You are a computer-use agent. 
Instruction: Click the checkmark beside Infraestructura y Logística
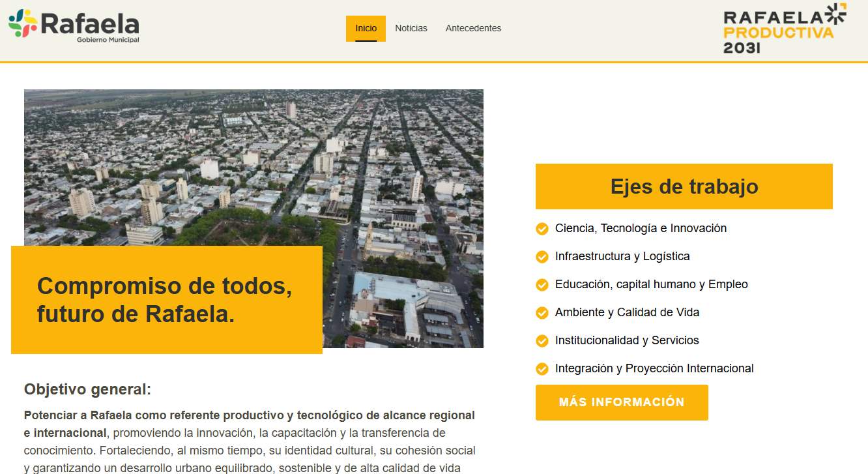[x=542, y=256]
